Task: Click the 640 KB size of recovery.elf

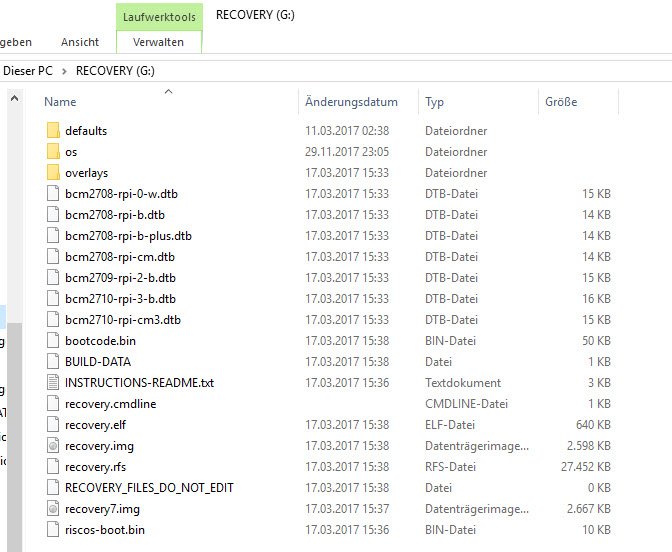Action: coord(593,425)
